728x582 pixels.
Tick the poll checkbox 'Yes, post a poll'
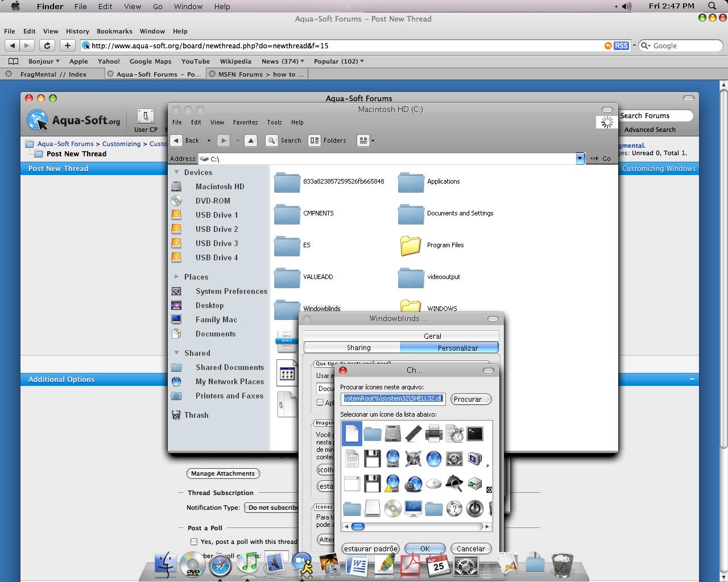click(x=194, y=542)
